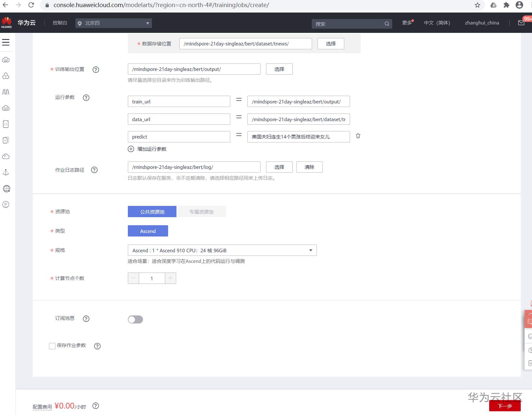532x415 pixels.
Task: Click the circled IP sidebar icon
Action: pyautogui.click(x=6, y=205)
